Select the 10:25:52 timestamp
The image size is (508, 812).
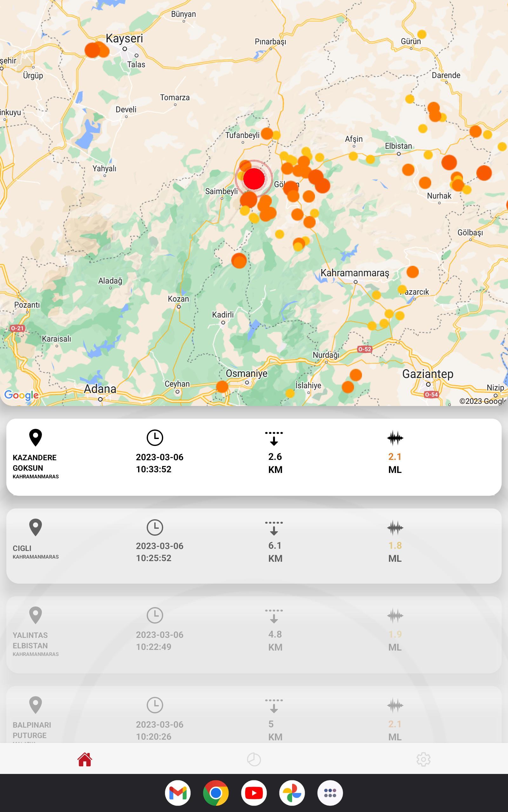(154, 558)
